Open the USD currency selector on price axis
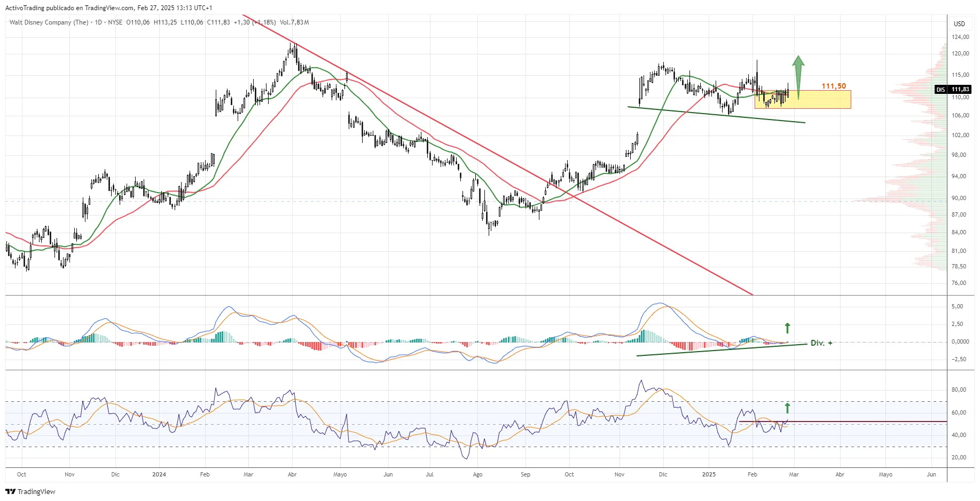Screen dimensions: 980x501 pyautogui.click(x=959, y=23)
